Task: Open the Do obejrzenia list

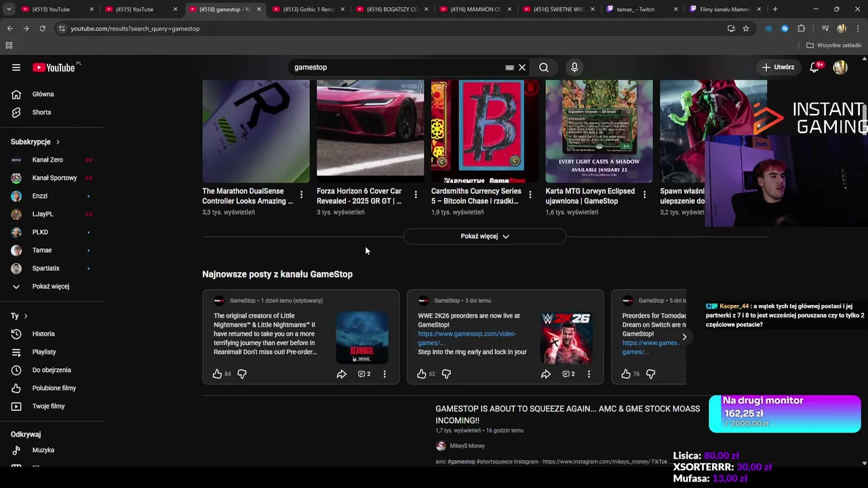Action: click(x=52, y=370)
